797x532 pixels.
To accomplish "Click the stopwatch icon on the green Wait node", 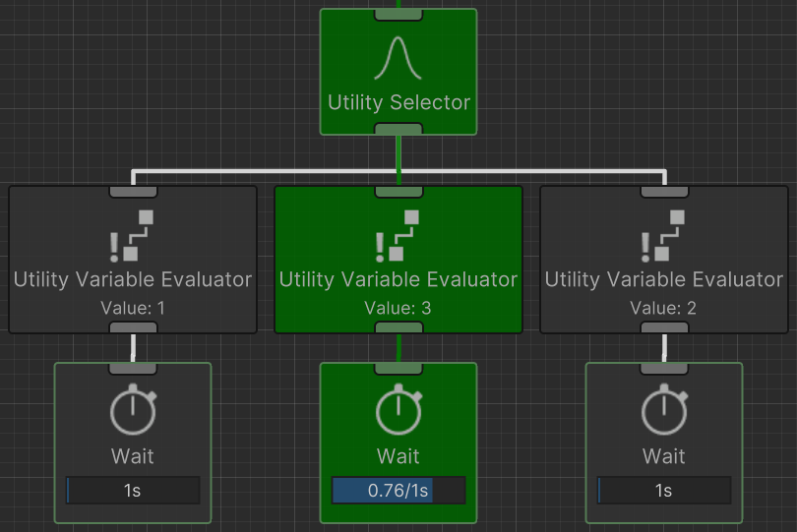I will tap(398, 412).
